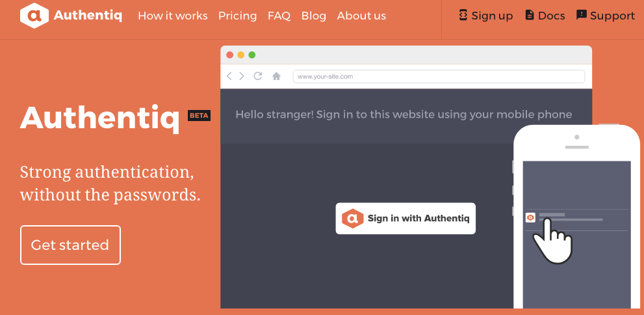Click the 'Strong authentication,' tagline text
This screenshot has width=644, height=315.
107,172
